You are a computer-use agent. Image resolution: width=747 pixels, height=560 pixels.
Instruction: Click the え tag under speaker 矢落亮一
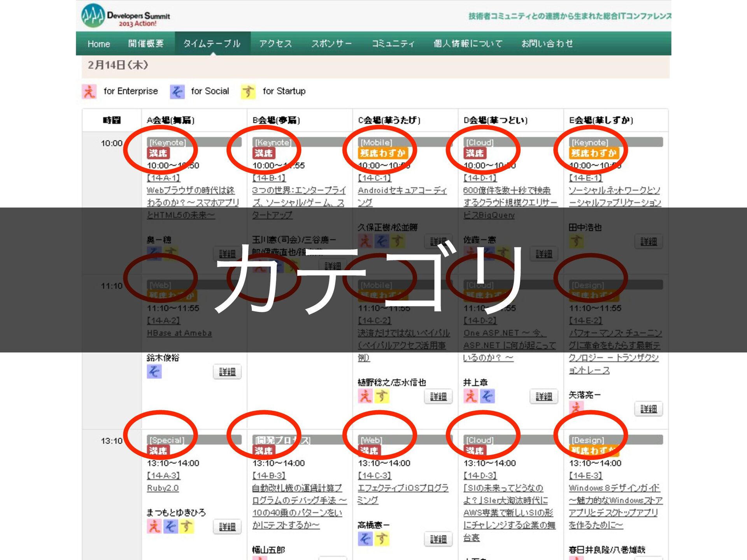tap(576, 408)
